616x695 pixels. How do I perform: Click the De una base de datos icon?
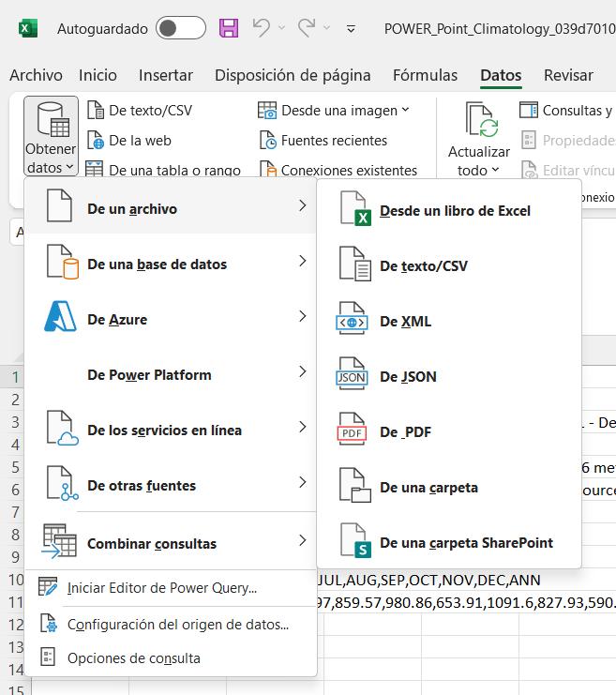point(63,262)
